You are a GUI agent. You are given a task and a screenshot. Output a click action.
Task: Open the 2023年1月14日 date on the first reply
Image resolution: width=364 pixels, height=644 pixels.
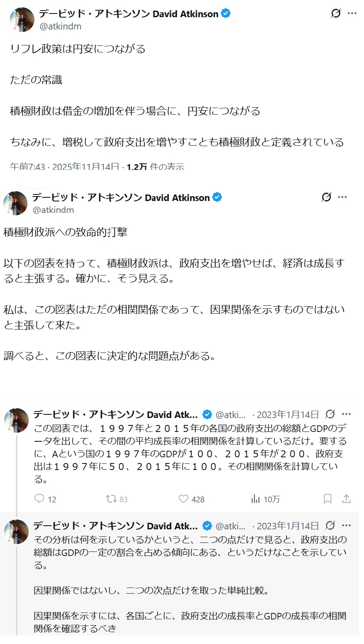(x=287, y=415)
